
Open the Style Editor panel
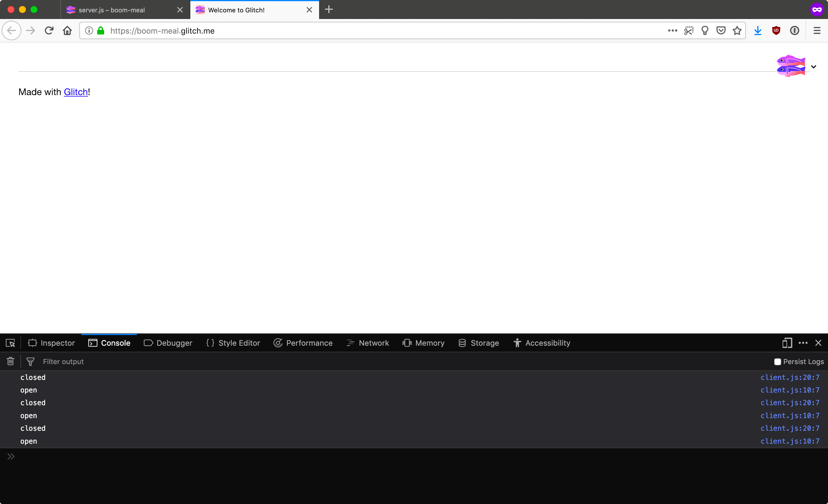click(x=233, y=343)
